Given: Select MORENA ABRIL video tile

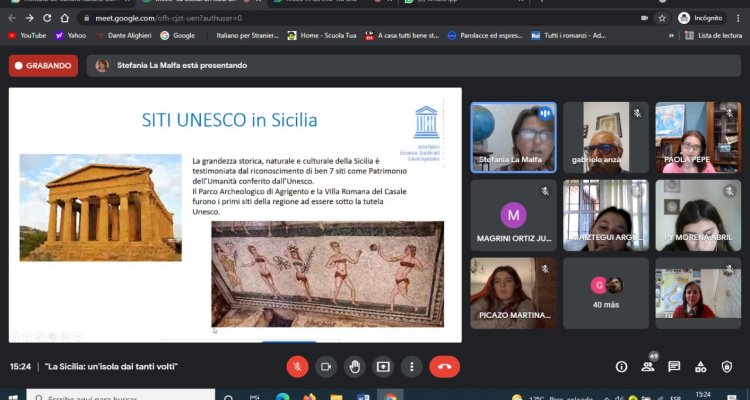Looking at the screenshot, I should point(698,215).
